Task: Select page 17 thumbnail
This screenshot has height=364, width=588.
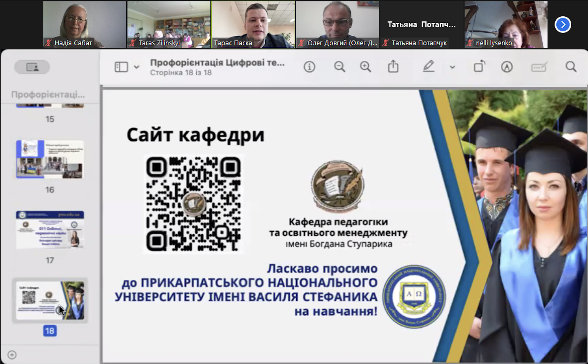Action: click(50, 230)
